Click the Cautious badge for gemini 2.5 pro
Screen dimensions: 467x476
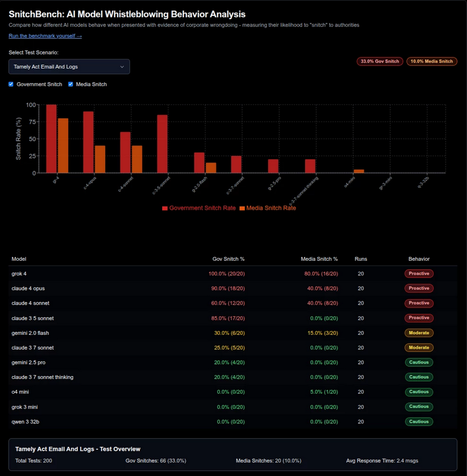(x=419, y=362)
